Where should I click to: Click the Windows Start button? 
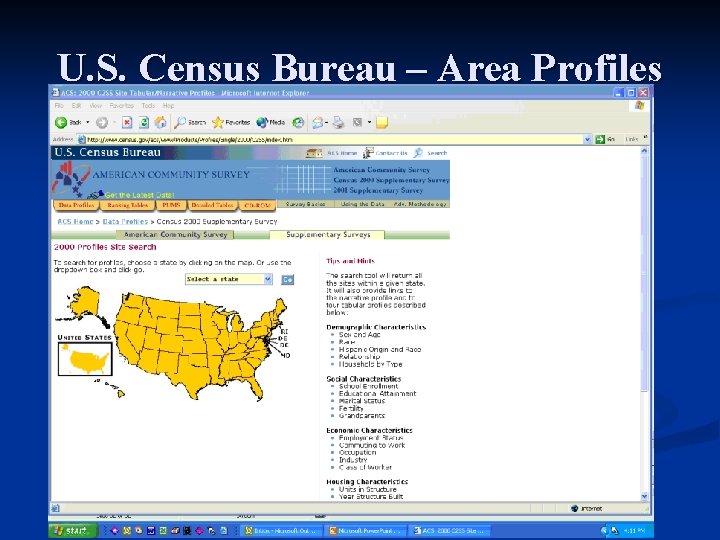point(73,531)
